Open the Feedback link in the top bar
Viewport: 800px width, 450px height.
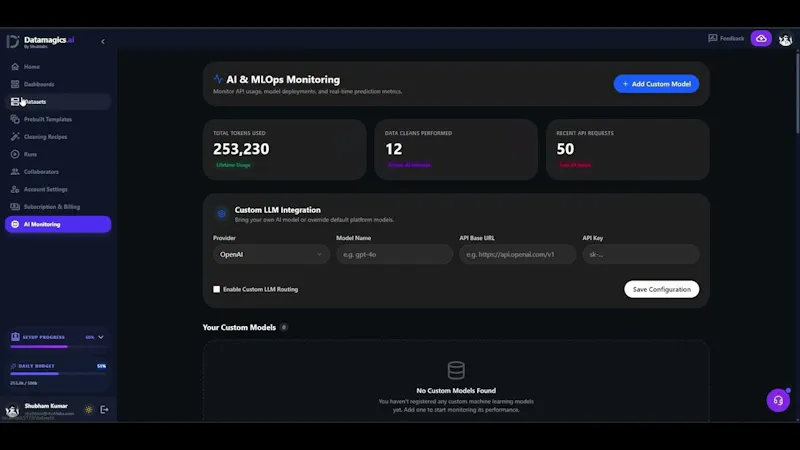tap(726, 38)
